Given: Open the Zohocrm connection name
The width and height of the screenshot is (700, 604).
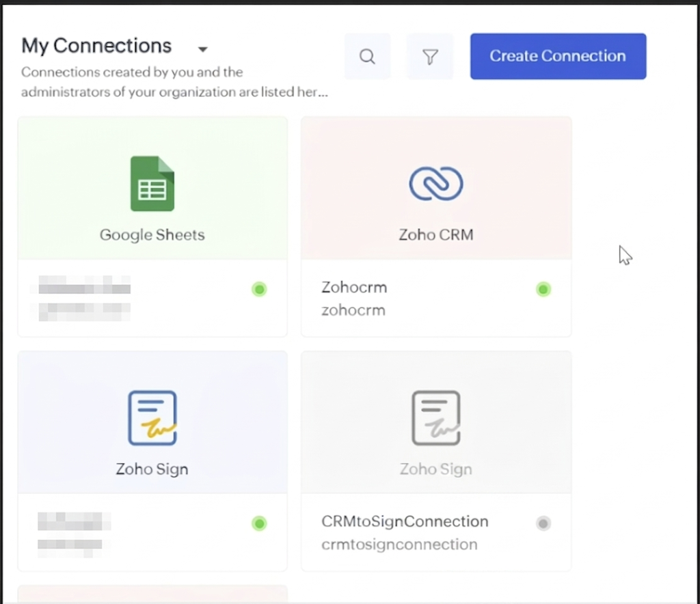Looking at the screenshot, I should pos(355,287).
